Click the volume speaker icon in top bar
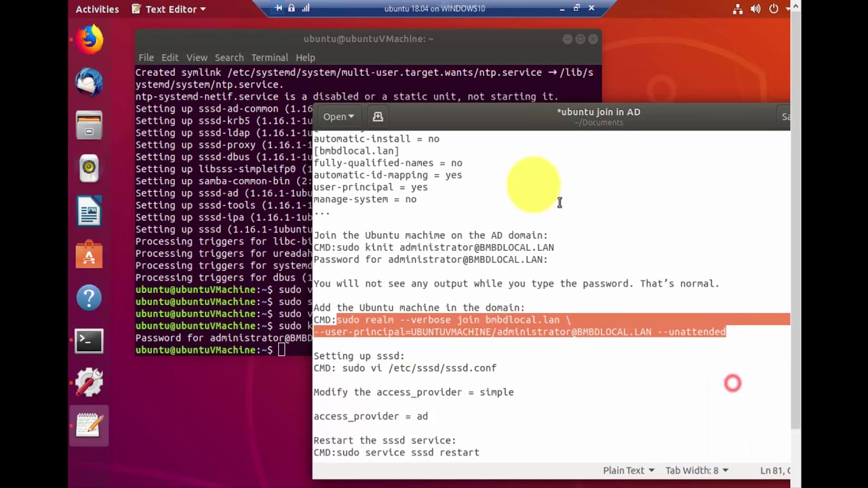Image resolution: width=868 pixels, height=488 pixels. pyautogui.click(x=755, y=9)
